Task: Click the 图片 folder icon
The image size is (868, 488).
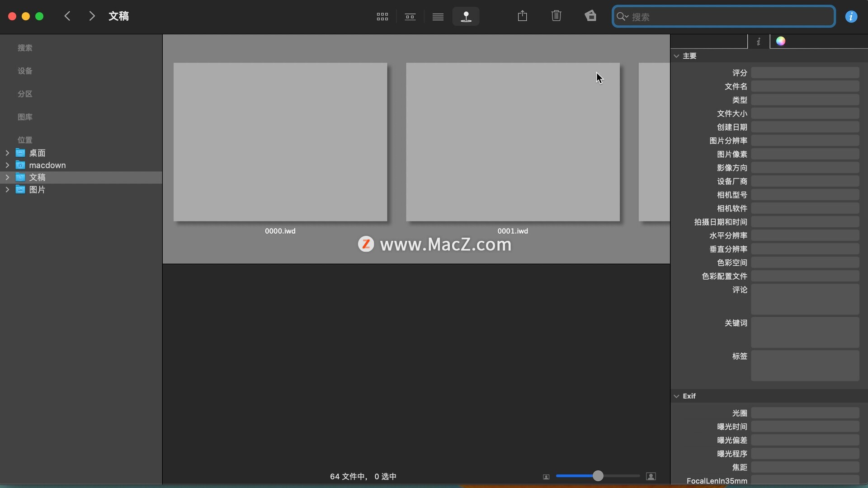Action: click(20, 189)
